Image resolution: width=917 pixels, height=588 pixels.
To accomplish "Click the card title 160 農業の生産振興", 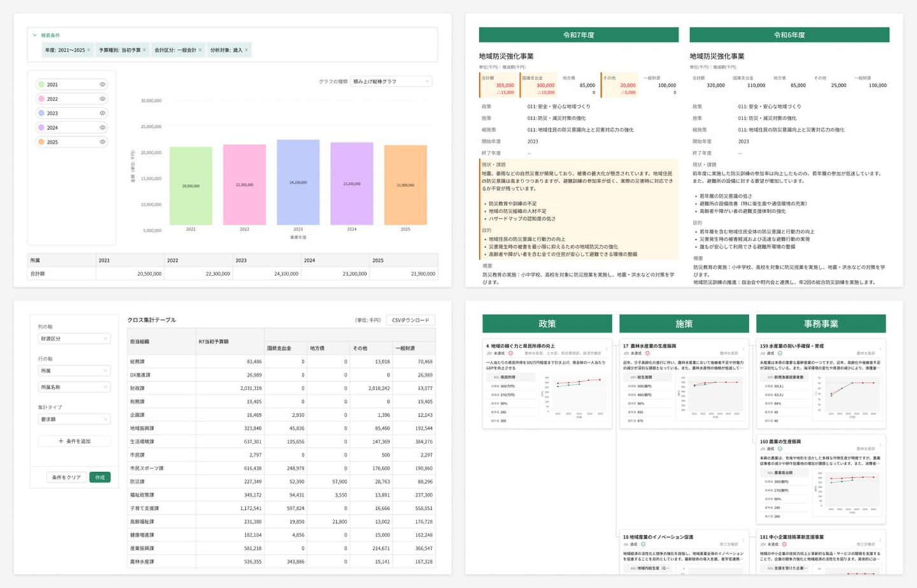I will pyautogui.click(x=780, y=442).
